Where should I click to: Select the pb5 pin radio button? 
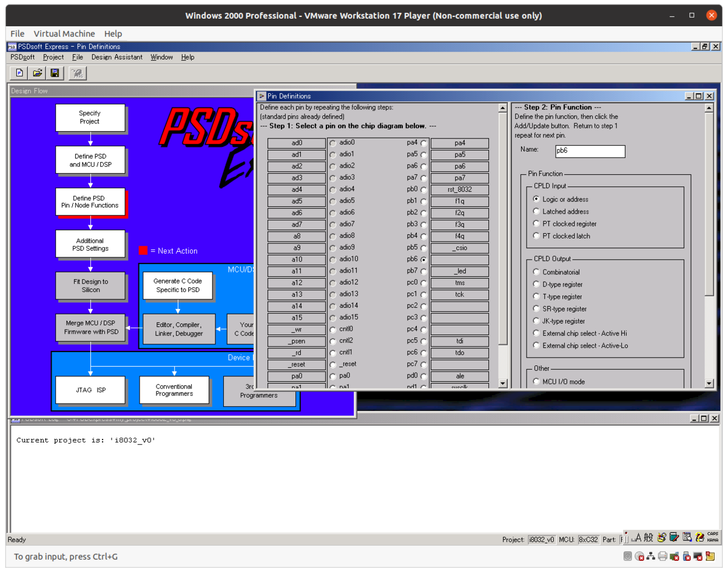click(423, 248)
